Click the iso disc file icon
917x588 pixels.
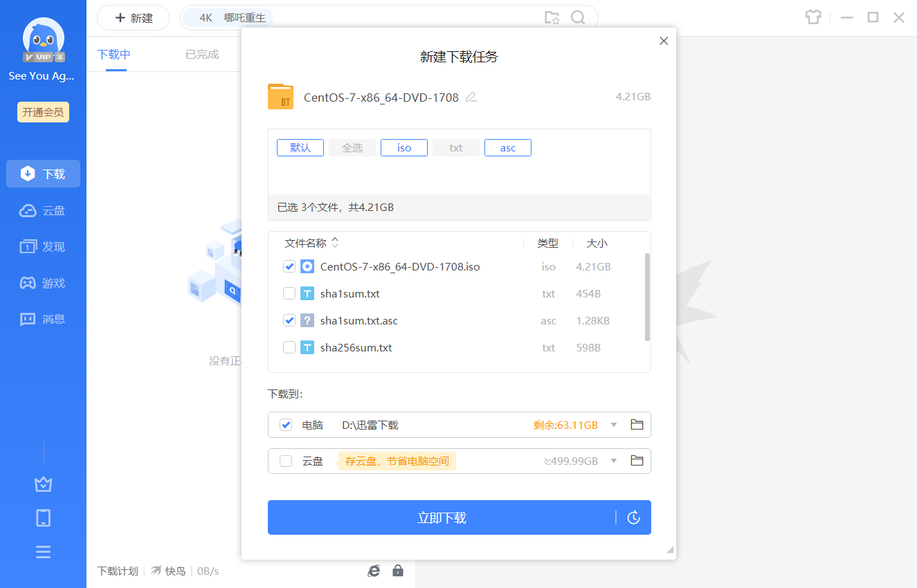tap(307, 266)
